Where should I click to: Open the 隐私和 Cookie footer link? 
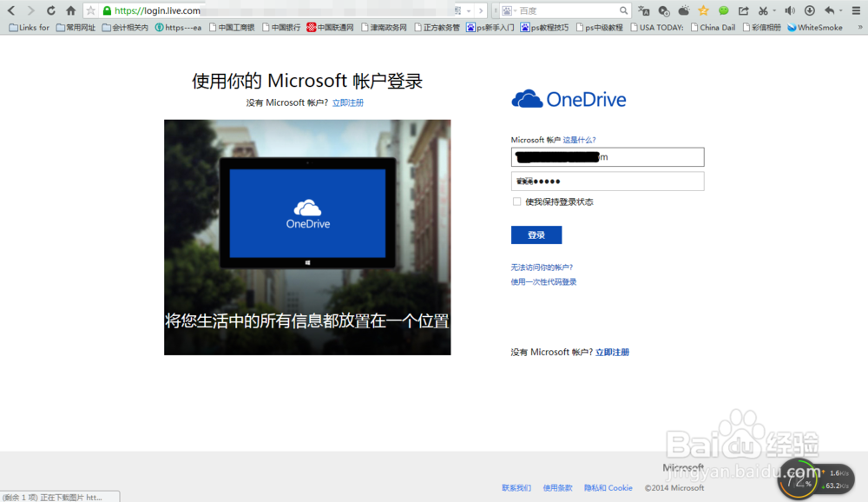608,487
